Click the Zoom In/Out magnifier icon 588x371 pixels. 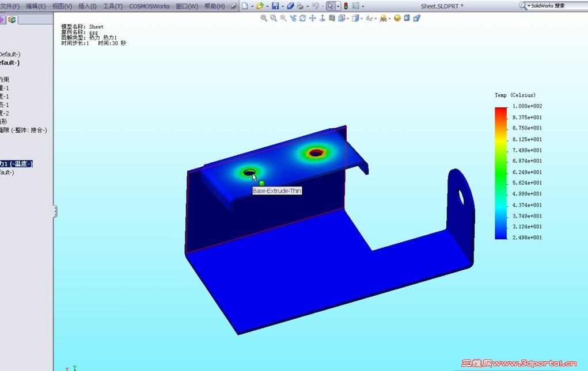[283, 18]
